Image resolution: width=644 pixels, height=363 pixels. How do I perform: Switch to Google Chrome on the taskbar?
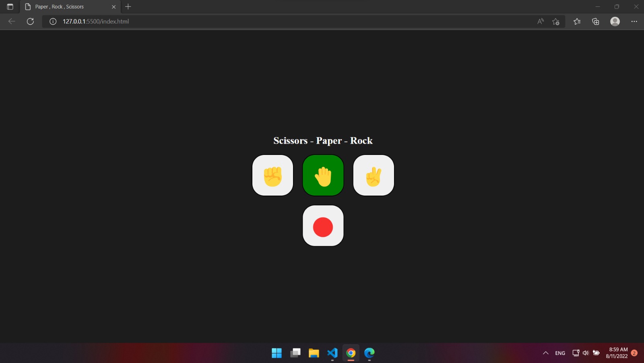351,353
